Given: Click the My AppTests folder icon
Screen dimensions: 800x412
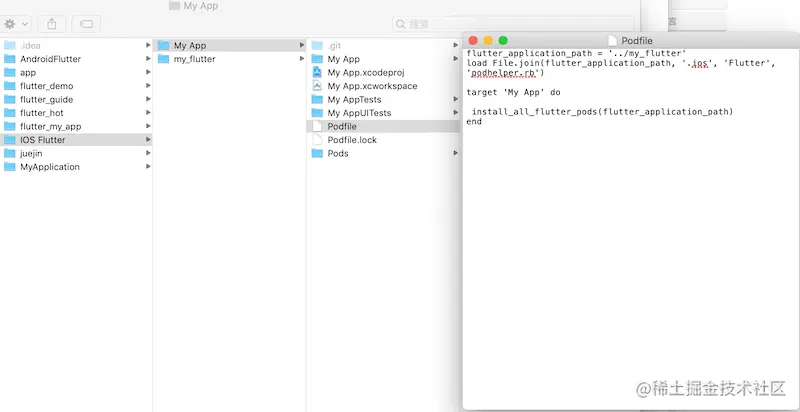Looking at the screenshot, I should coord(317,99).
